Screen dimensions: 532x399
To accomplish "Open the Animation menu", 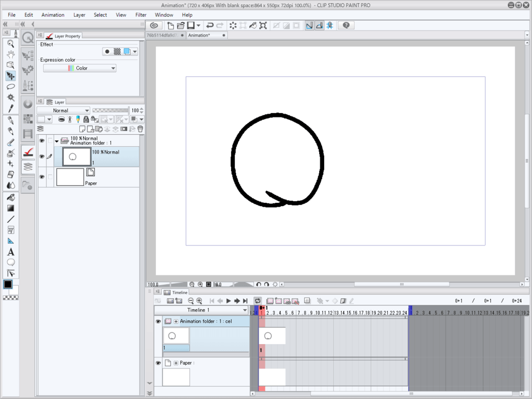I will [53, 15].
